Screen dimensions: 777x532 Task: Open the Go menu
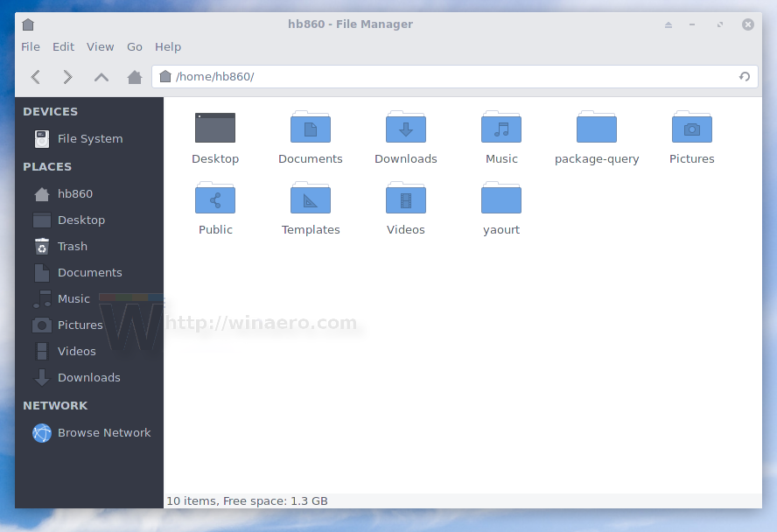click(x=134, y=46)
